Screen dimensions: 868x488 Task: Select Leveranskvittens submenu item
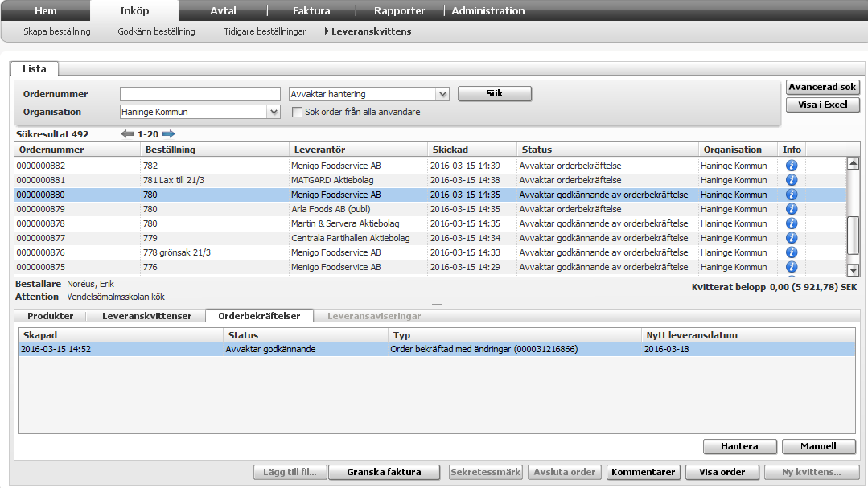pos(371,31)
